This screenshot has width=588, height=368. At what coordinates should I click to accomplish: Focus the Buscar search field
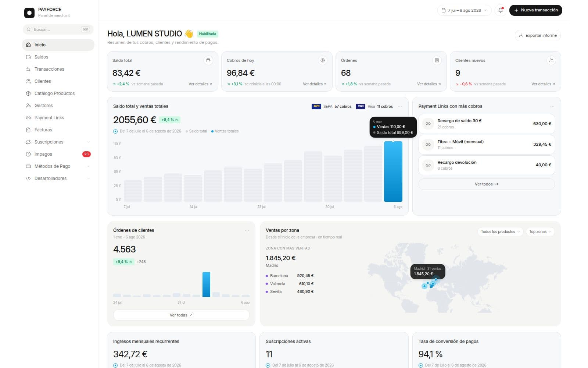(x=58, y=29)
